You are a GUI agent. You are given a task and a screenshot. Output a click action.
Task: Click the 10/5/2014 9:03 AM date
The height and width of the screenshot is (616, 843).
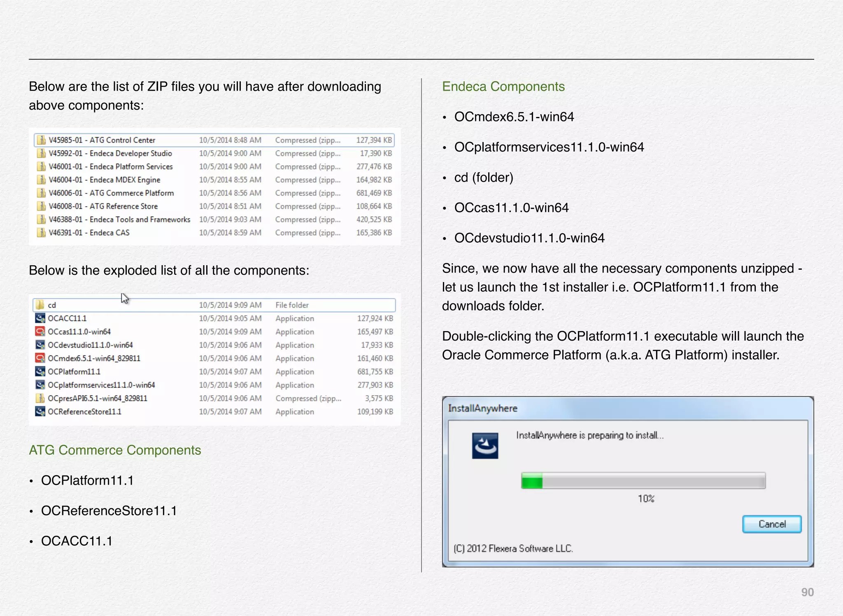click(230, 219)
